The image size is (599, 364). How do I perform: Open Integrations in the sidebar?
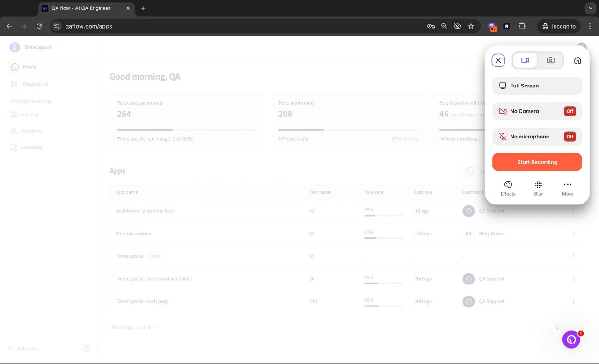pyautogui.click(x=35, y=84)
